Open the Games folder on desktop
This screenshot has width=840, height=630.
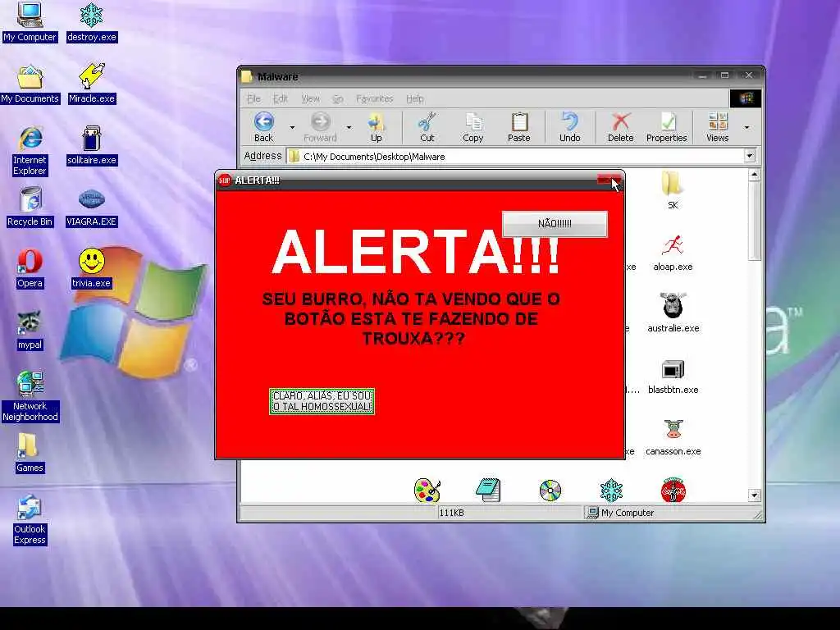tap(30, 453)
